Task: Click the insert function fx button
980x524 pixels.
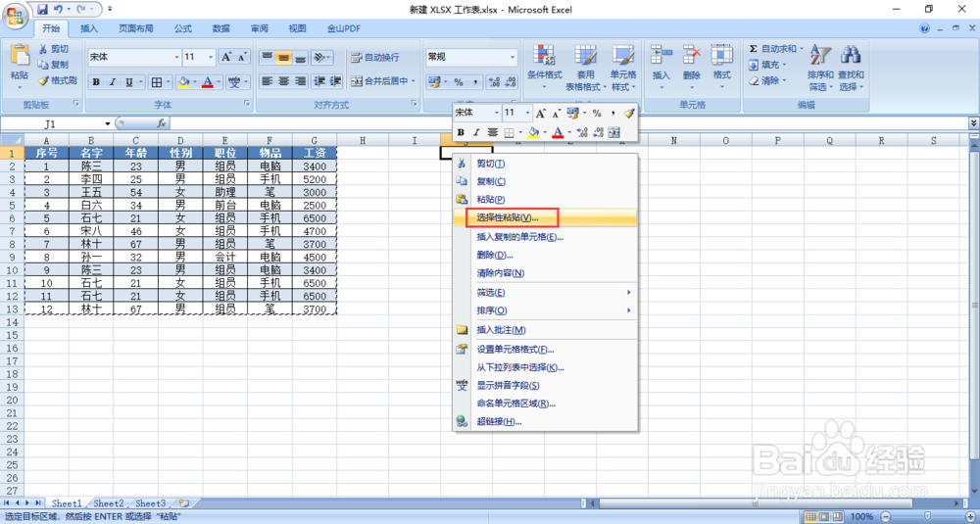Action: coord(162,123)
